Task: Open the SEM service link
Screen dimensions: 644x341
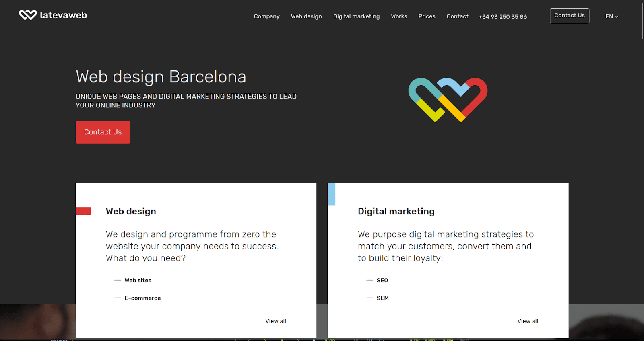Action: (382, 298)
